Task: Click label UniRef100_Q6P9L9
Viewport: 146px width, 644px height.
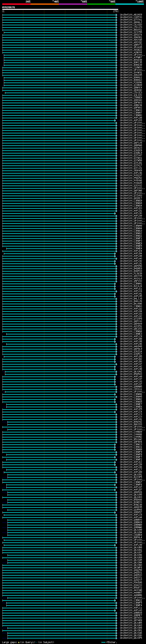Action: (x=131, y=349)
